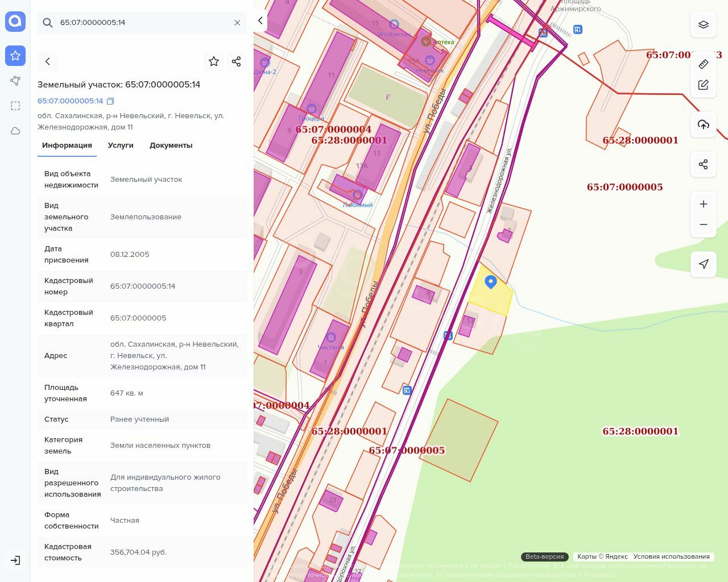Click the cadastral number search field
The width and height of the screenshot is (728, 582).
(142, 23)
